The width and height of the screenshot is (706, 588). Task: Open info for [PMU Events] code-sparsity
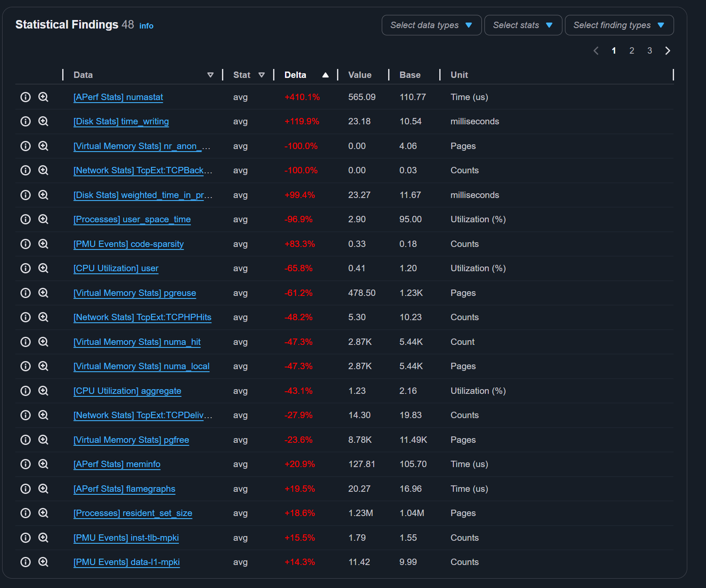pos(25,244)
